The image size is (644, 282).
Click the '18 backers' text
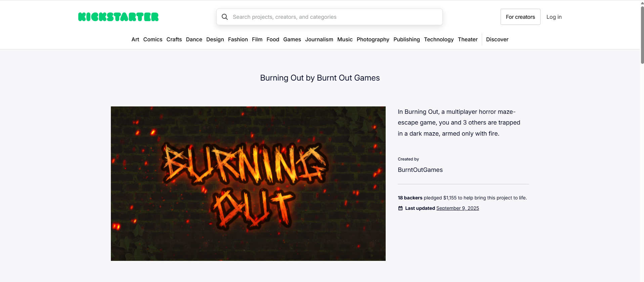(410, 198)
